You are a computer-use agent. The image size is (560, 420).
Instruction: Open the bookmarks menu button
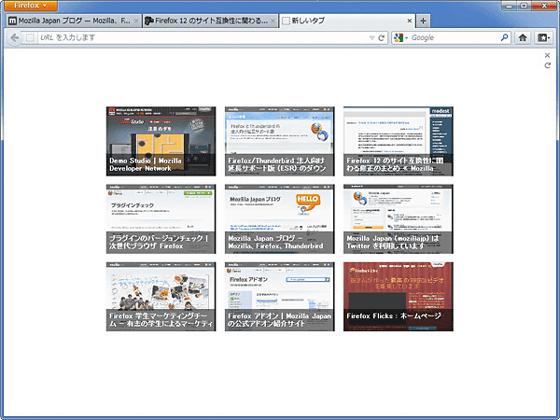[x=544, y=38]
